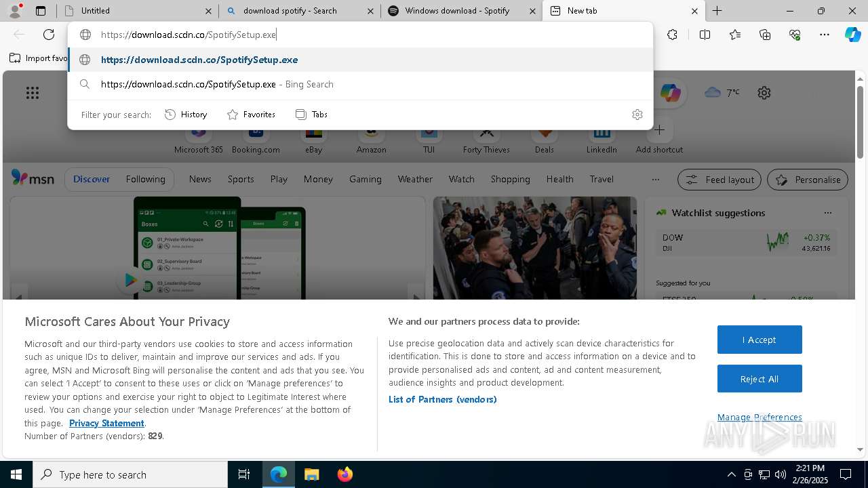868x488 pixels.
Task: Open the Gaming category
Action: pyautogui.click(x=366, y=179)
